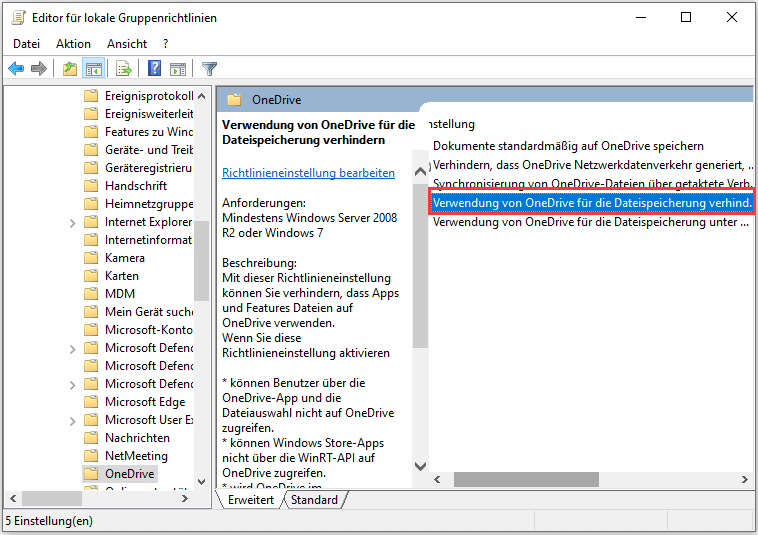Select Verwendung von OneDrive Dateispeicherung verhindern
The image size is (758, 535).
(x=593, y=202)
